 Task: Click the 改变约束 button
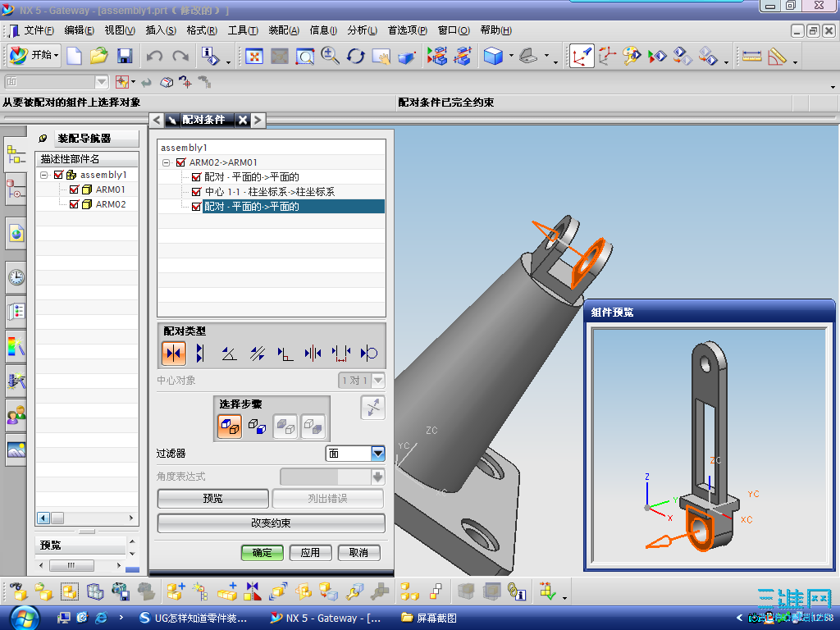coord(271,523)
